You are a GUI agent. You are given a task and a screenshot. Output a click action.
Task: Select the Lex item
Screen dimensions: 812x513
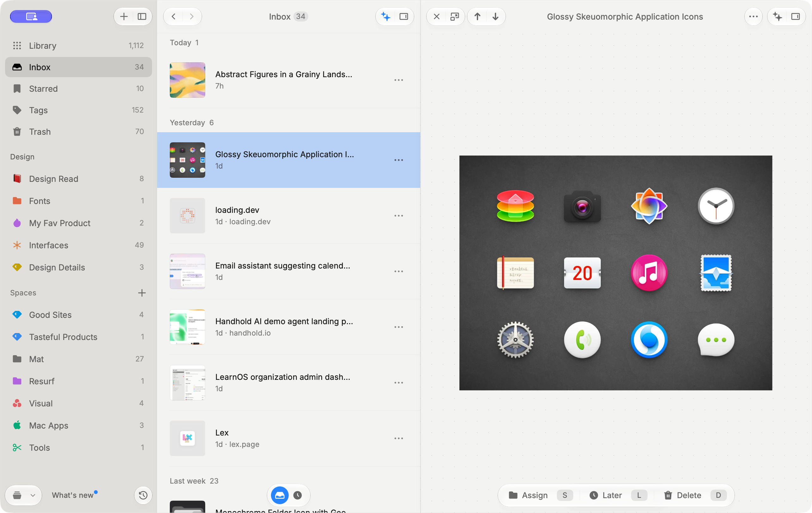(x=289, y=438)
